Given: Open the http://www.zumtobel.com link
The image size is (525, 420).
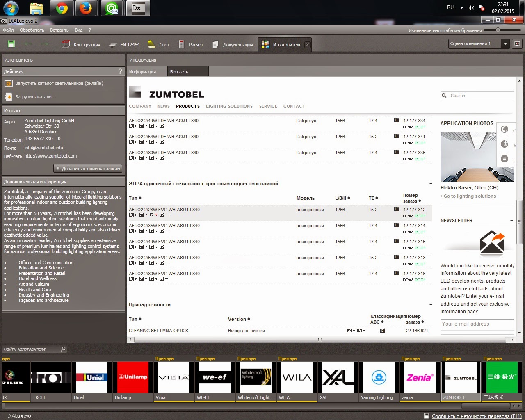Looking at the screenshot, I should click(50, 156).
